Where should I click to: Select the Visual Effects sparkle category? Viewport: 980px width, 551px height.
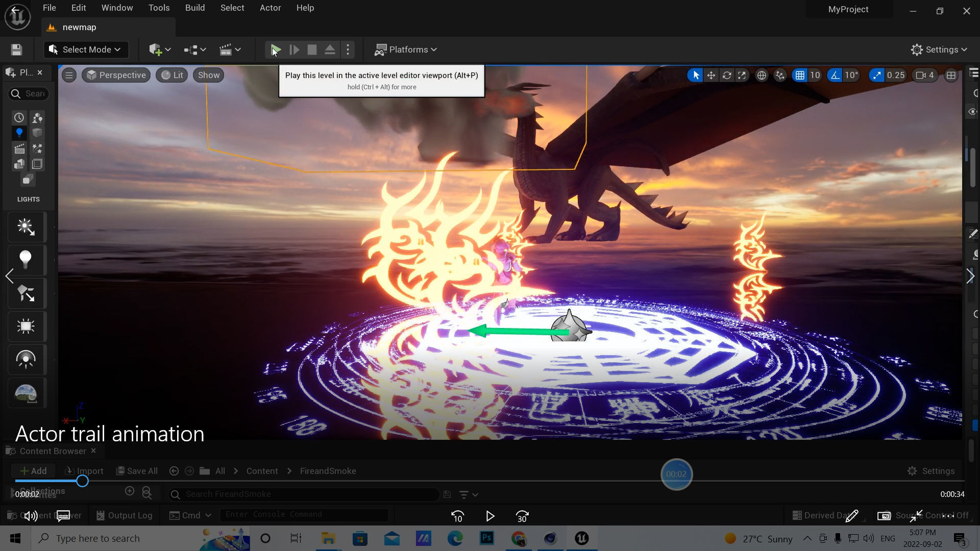coord(37,148)
